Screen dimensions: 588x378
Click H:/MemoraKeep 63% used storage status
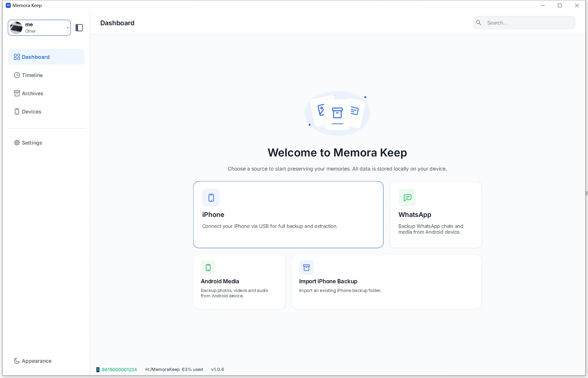[174, 370]
